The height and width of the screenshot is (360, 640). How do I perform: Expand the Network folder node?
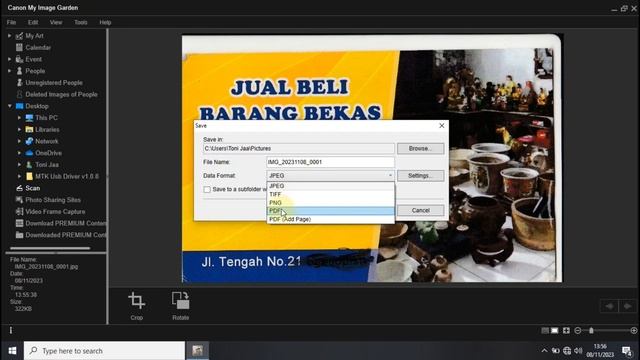19,141
